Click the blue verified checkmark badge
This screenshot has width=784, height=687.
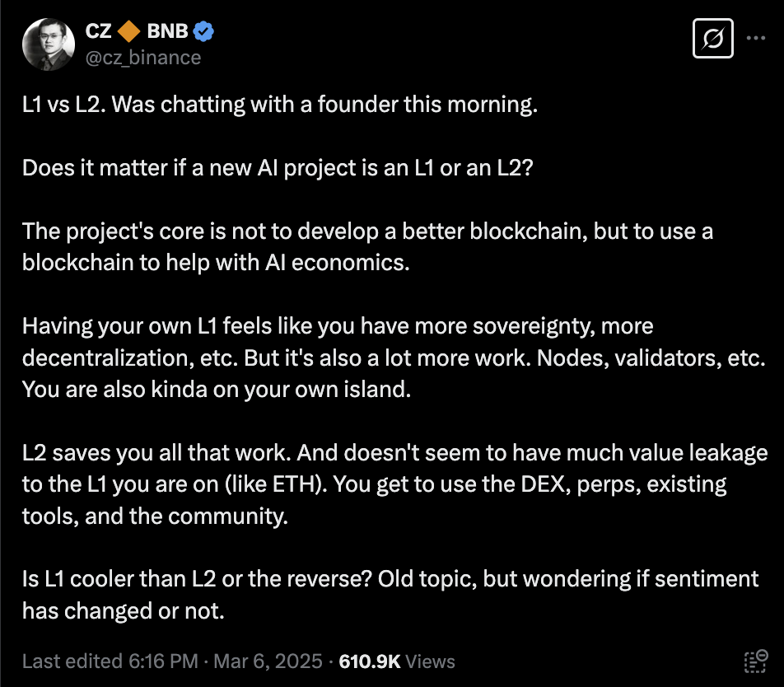[x=203, y=31]
